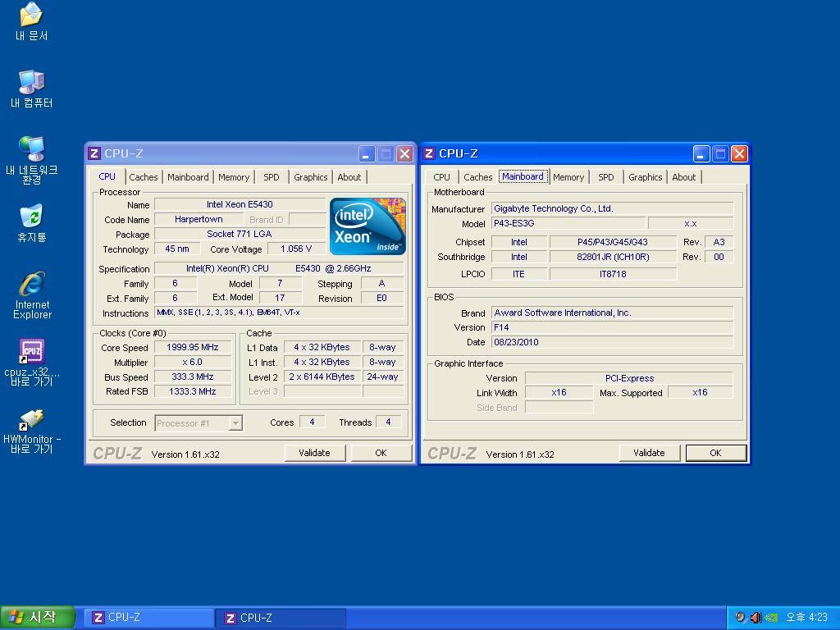Open Memory tab in left CPU-Z window
This screenshot has height=630, width=840.
click(234, 177)
